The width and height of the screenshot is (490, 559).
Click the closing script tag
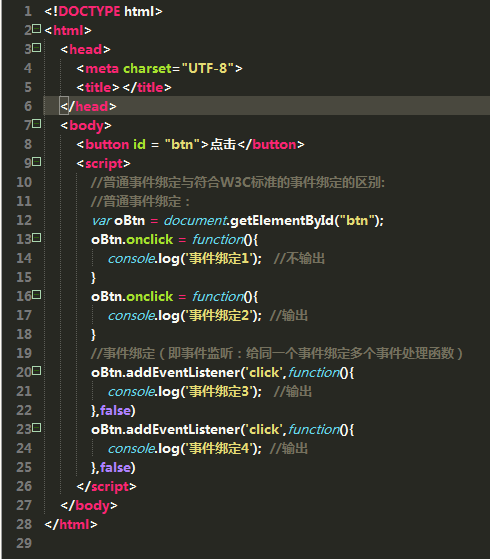click(x=106, y=487)
